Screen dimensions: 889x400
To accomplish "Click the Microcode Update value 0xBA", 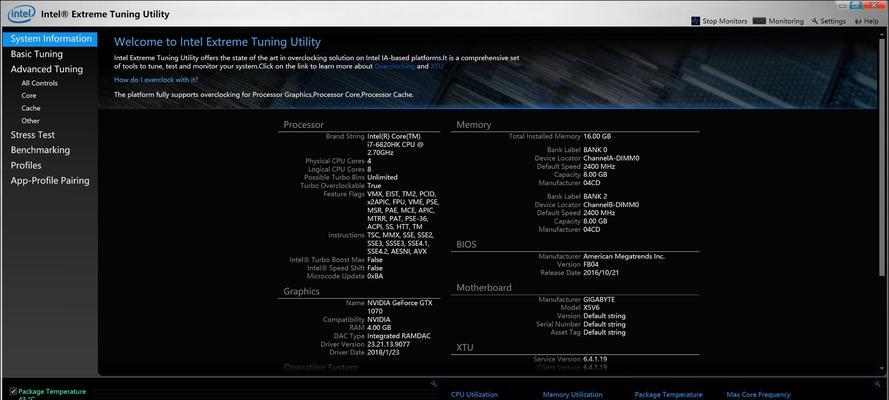I will [x=375, y=276].
